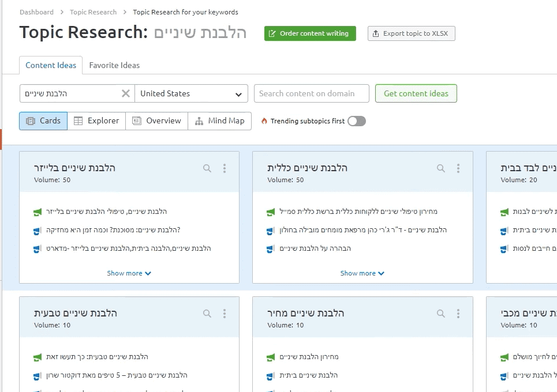This screenshot has width=557, height=392.
Task: Click megaphone icon beside הבהרה על הלבנת שיניים
Action: click(271, 249)
